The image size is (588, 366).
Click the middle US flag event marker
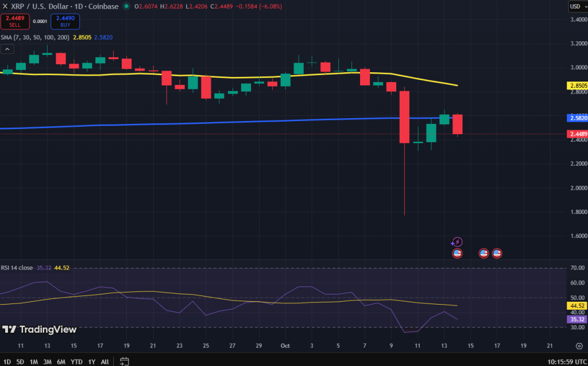pyautogui.click(x=483, y=253)
